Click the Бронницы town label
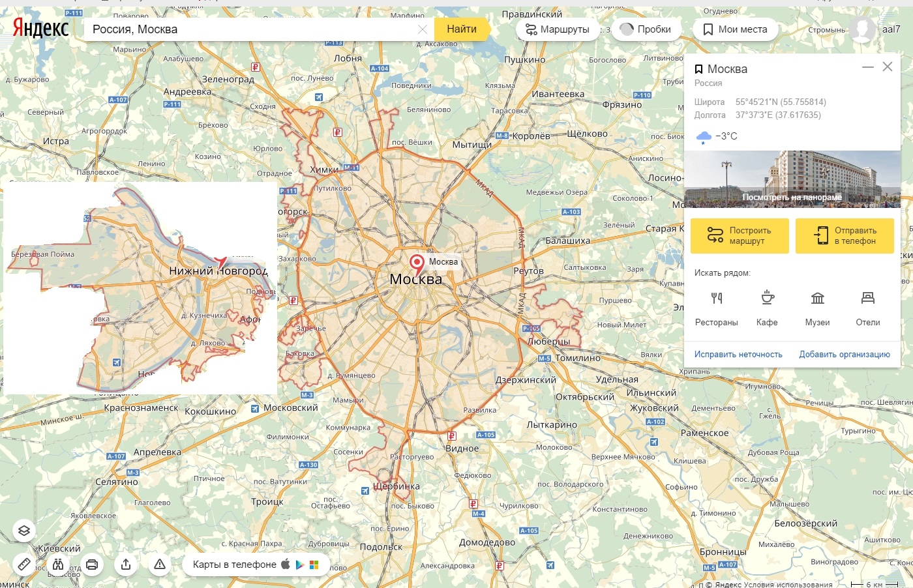 723,552
